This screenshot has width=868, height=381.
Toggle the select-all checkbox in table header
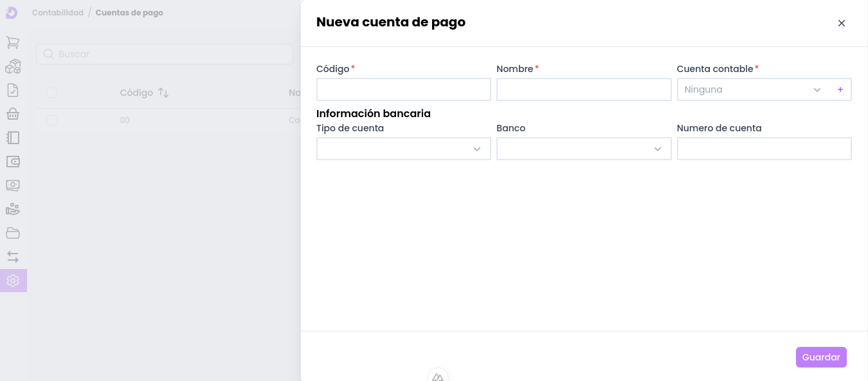[51, 93]
